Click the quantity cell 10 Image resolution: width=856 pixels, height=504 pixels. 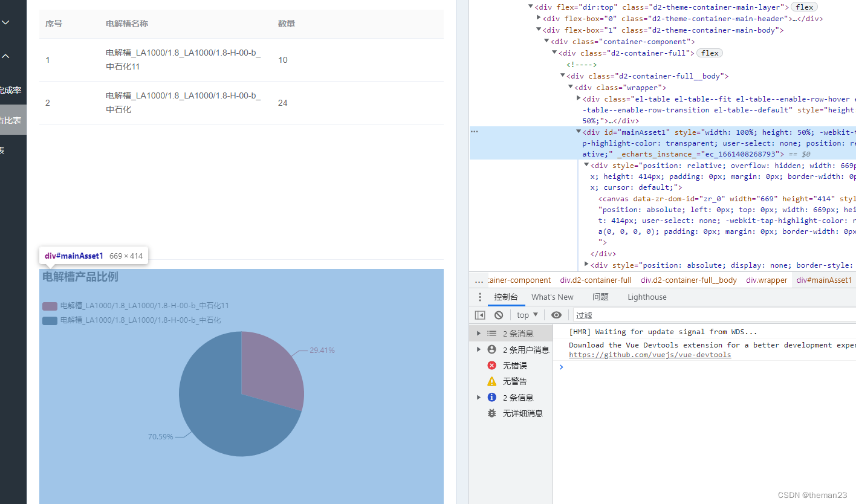pyautogui.click(x=283, y=60)
